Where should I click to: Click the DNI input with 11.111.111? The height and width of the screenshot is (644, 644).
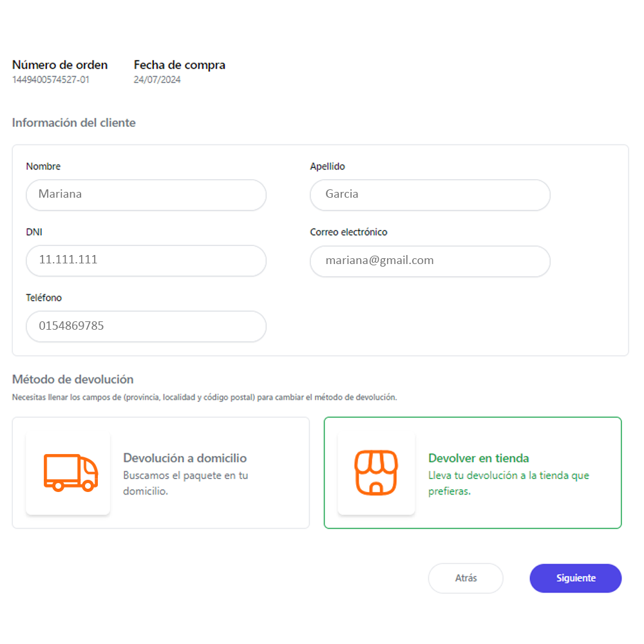(146, 260)
